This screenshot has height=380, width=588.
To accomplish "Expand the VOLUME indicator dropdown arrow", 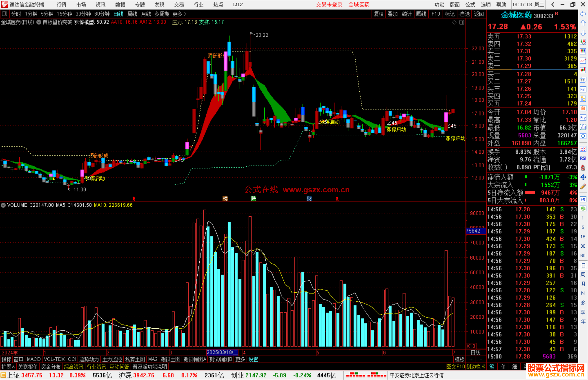I will point(3,205).
